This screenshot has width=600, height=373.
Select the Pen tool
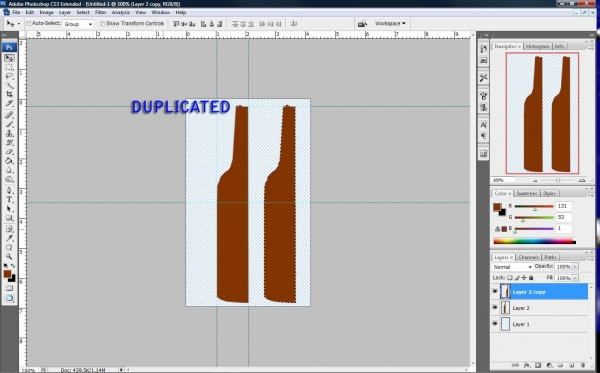coord(10,191)
